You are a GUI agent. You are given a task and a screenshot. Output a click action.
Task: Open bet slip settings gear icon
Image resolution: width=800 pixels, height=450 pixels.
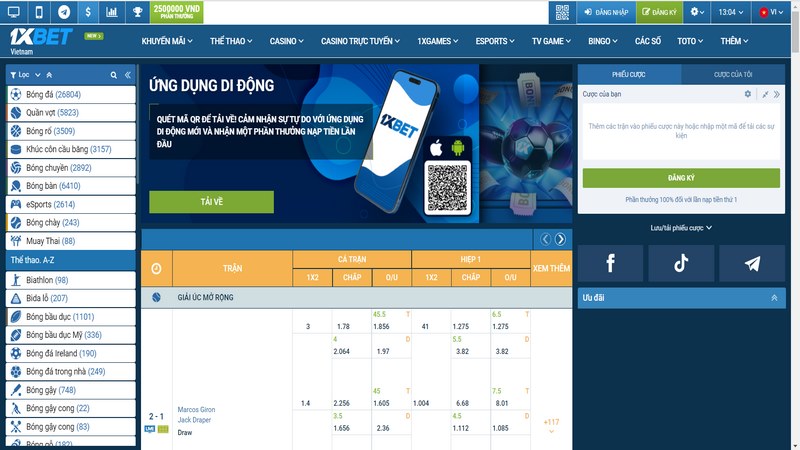click(x=747, y=94)
